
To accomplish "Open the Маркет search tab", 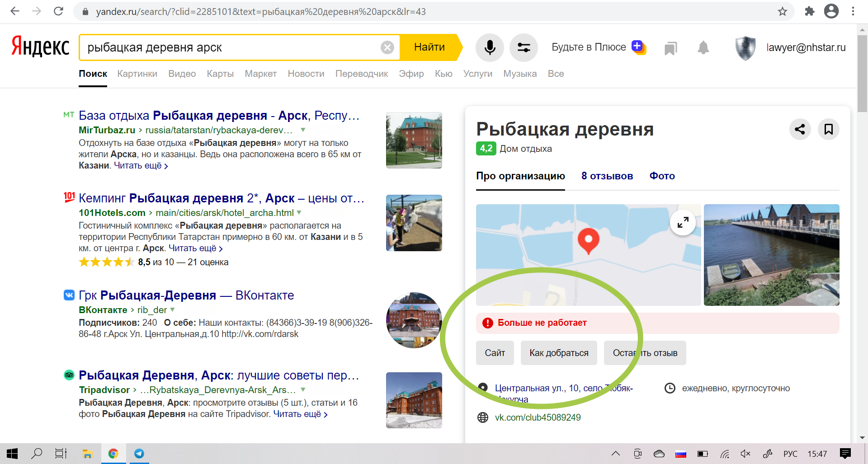I will [x=261, y=74].
